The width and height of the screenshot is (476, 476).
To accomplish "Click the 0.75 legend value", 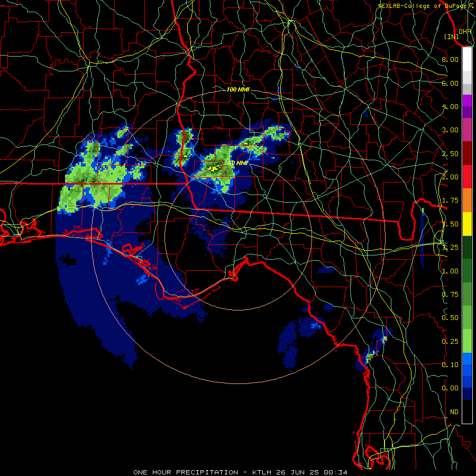I will pyautogui.click(x=450, y=295).
